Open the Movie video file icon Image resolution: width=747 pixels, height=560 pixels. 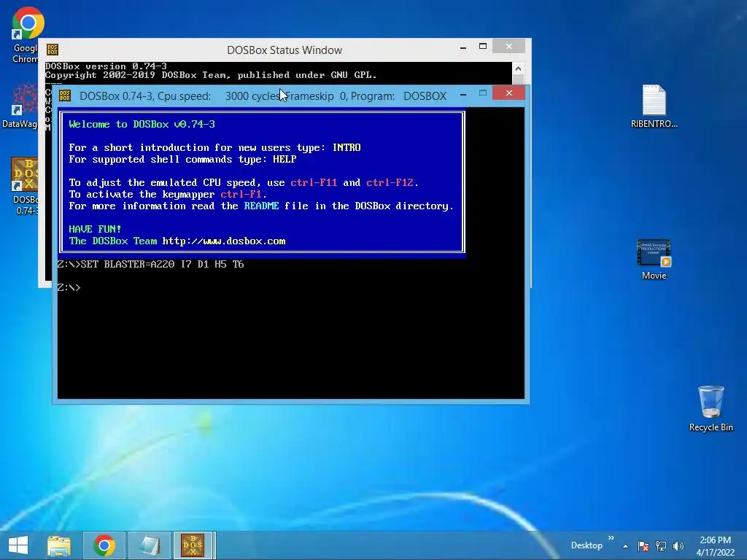point(654,260)
